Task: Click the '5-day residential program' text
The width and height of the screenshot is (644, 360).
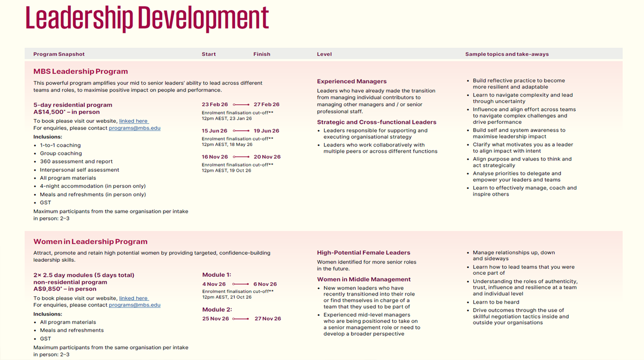Action: pos(73,105)
